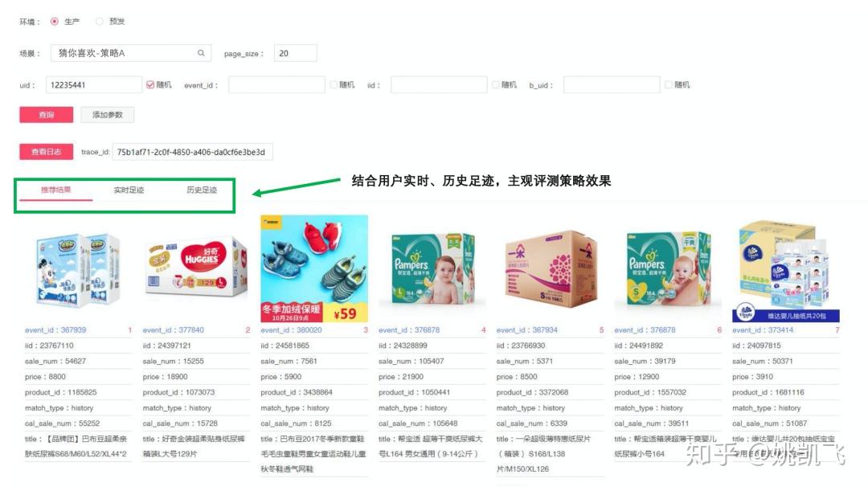The height and width of the screenshot is (491, 868).
Task: Switch to the 实时足迹 tab
Action: 129,190
